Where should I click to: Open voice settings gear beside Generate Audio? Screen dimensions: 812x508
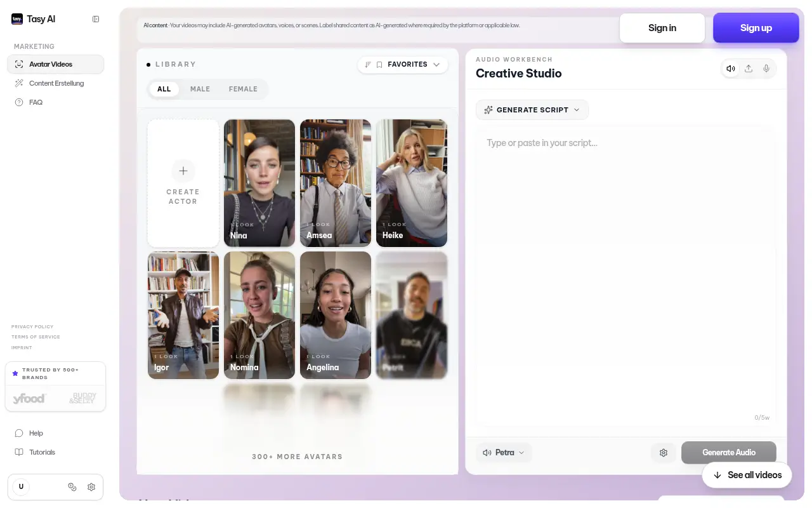pos(664,453)
